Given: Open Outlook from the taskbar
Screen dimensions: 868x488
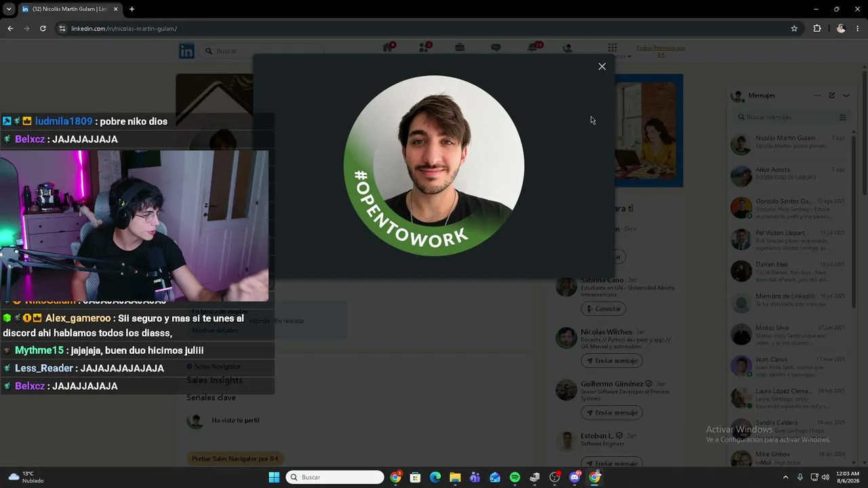Looking at the screenshot, I should pos(495,477).
